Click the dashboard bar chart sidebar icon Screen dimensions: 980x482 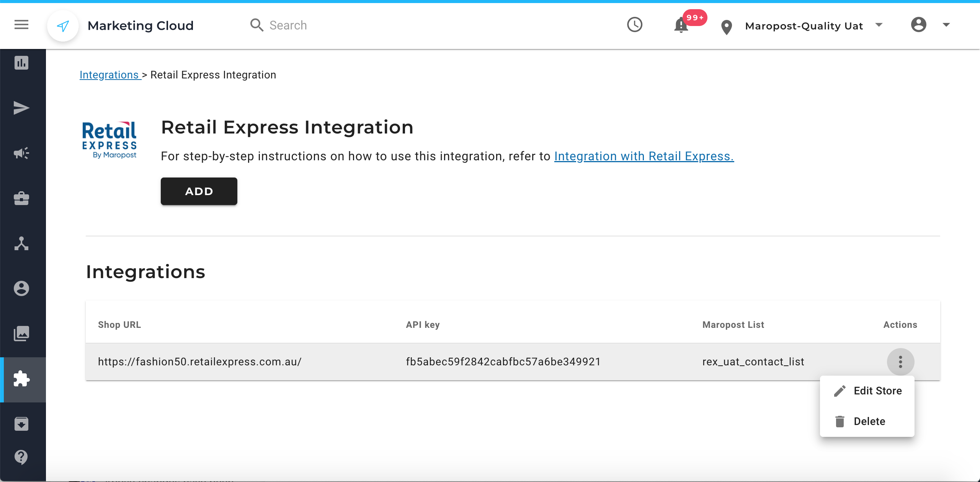pos(21,63)
